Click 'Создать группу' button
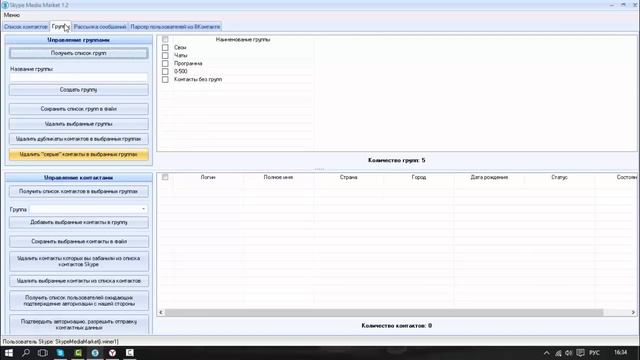640x360 pixels. coord(79,90)
